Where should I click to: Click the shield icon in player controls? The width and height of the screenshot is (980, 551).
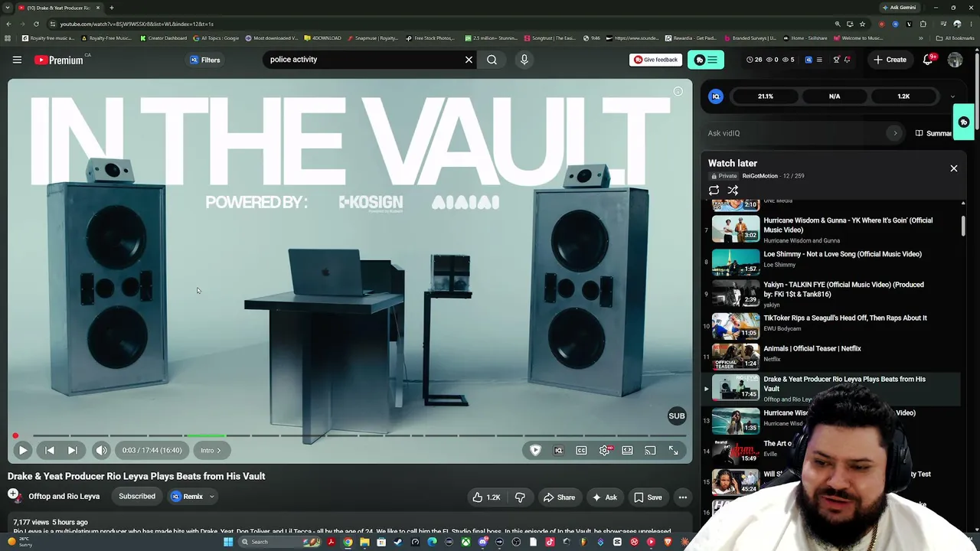pyautogui.click(x=535, y=451)
